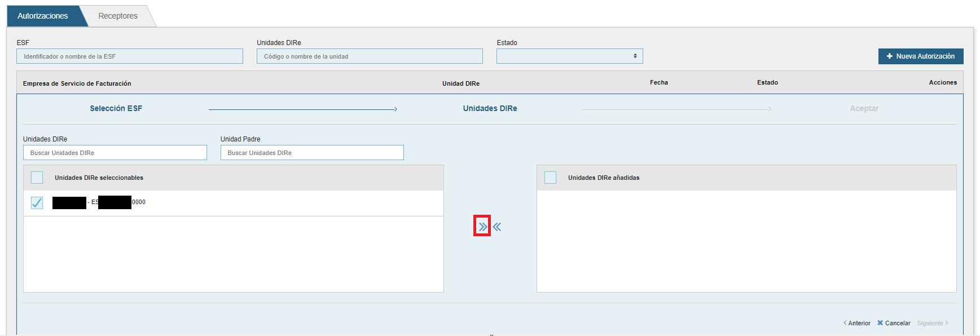Toggle select-all for Unidades DIRe añadidas

click(x=550, y=178)
